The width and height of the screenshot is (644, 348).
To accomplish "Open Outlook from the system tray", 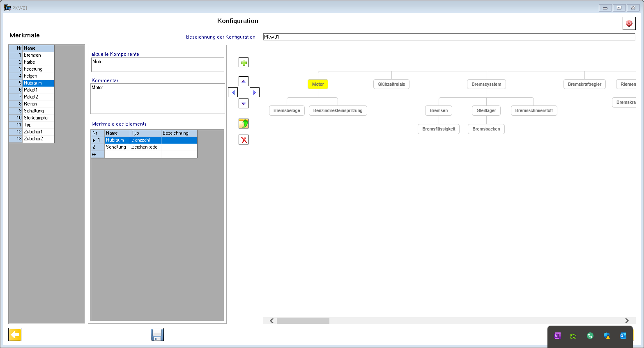I will pos(623,336).
